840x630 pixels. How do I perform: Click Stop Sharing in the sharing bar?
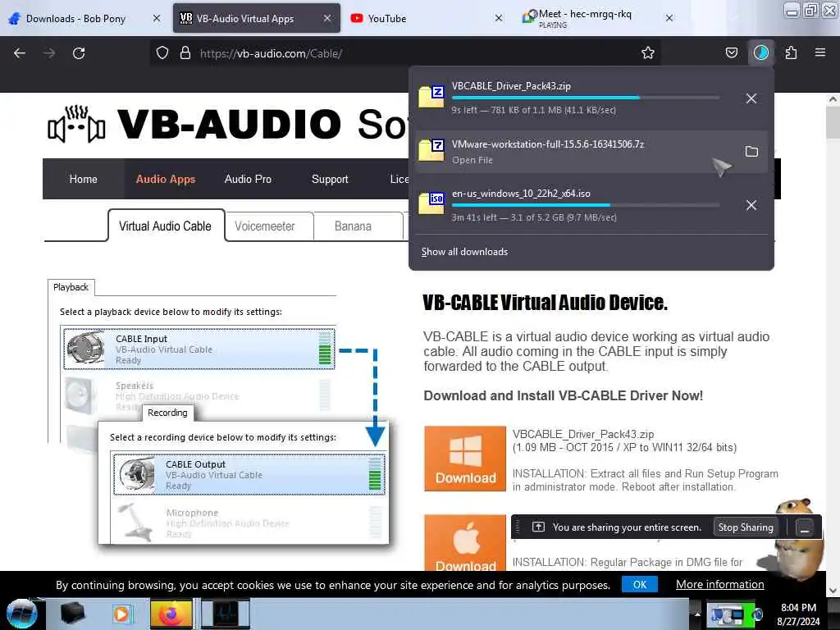[x=746, y=527]
